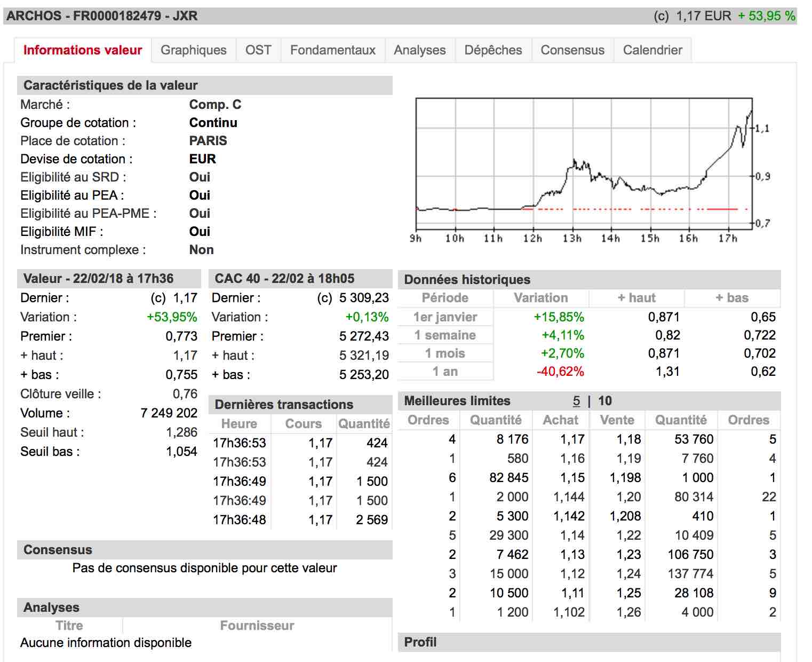Click the Volume value 7 249 202
The width and height of the screenshot is (812, 662).
pos(169,413)
